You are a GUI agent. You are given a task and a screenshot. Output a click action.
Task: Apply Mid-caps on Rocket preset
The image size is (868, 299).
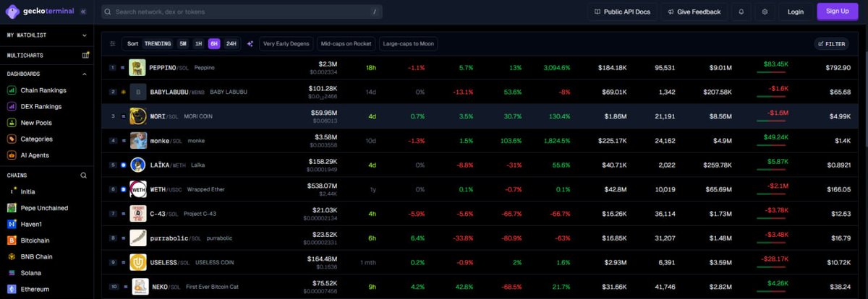pos(346,44)
